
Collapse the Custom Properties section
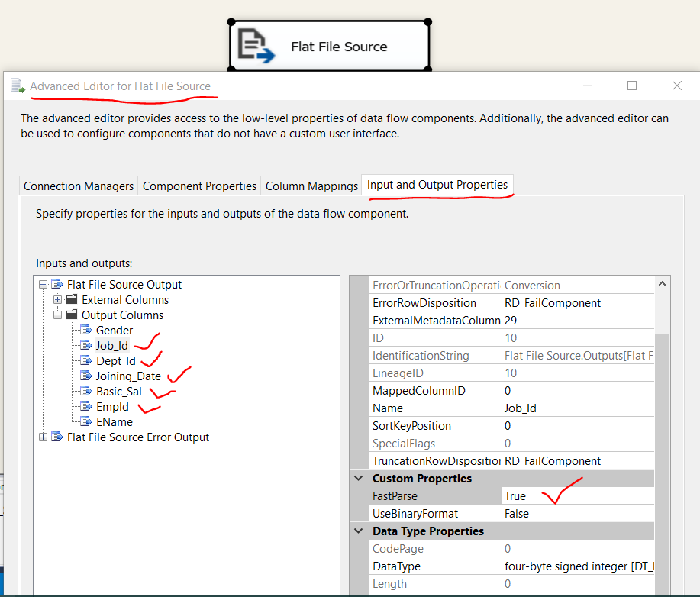[x=358, y=478]
